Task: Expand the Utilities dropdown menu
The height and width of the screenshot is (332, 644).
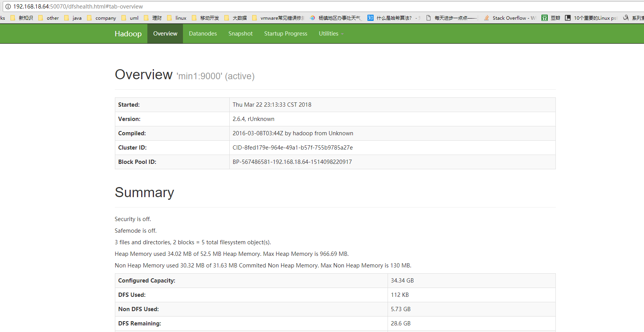Action: (x=331, y=34)
